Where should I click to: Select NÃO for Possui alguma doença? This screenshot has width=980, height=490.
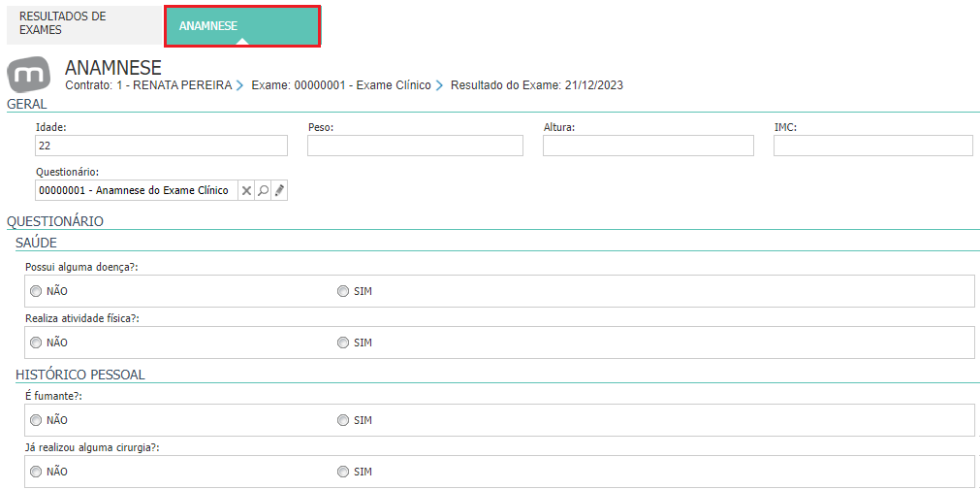point(36,292)
